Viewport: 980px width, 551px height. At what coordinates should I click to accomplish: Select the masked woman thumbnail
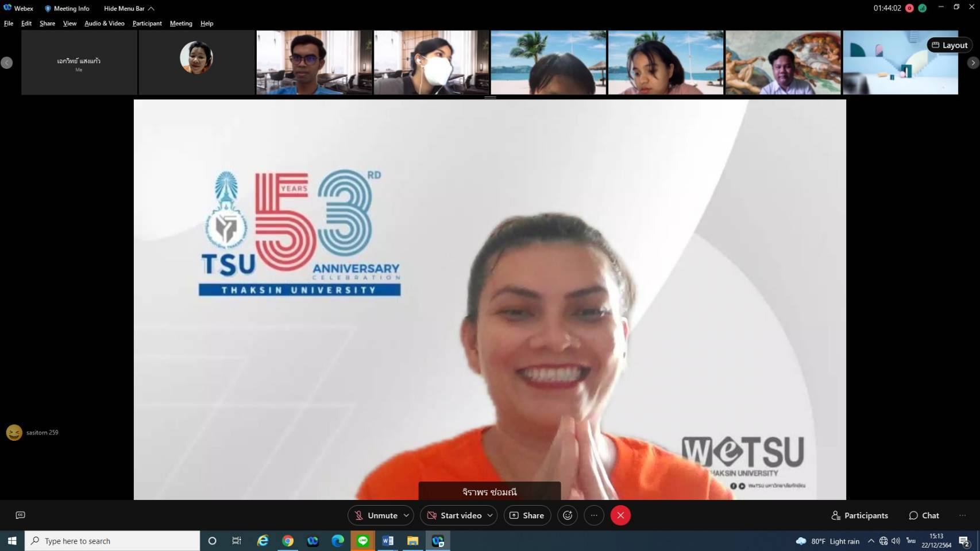tap(431, 63)
